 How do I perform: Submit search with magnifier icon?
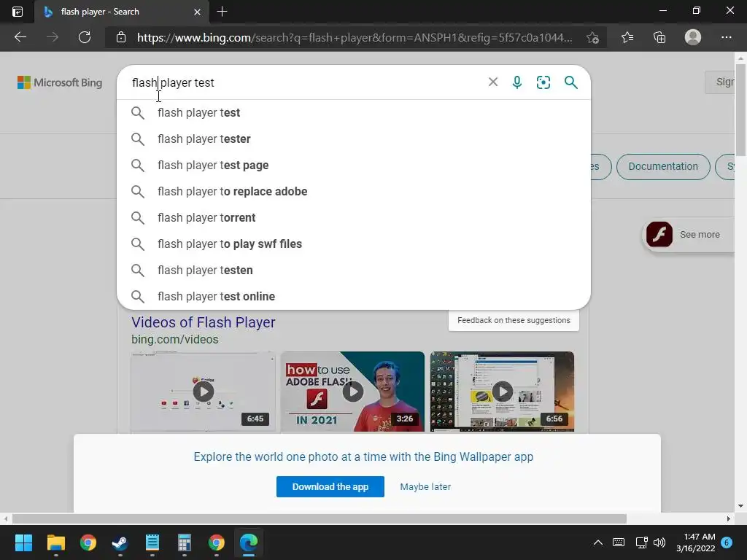pos(570,82)
